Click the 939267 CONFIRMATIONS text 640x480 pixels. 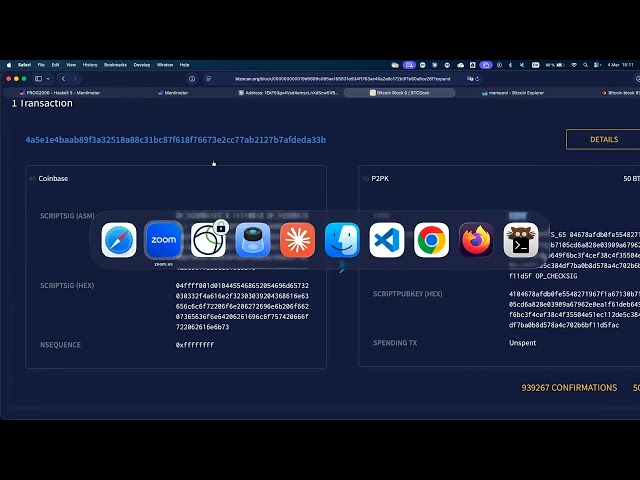569,388
